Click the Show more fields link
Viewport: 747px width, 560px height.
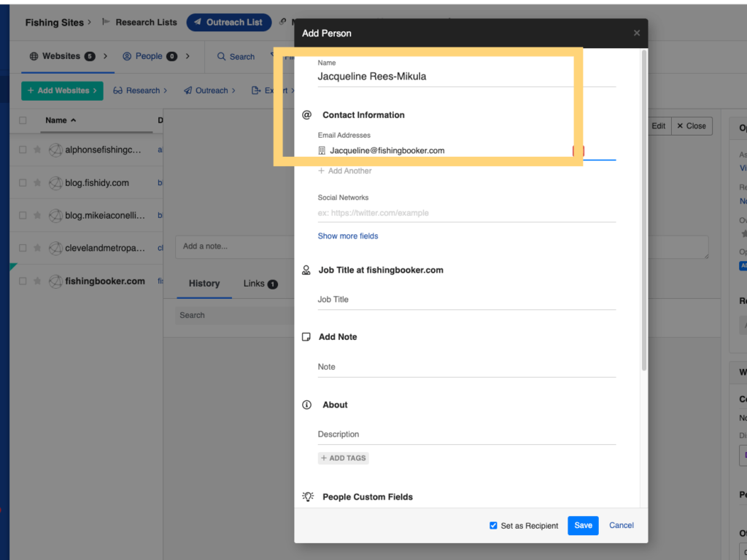348,236
